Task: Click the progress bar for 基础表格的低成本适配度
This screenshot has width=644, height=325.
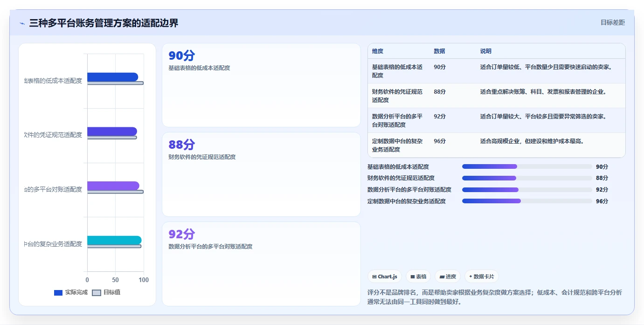Action: (x=527, y=166)
